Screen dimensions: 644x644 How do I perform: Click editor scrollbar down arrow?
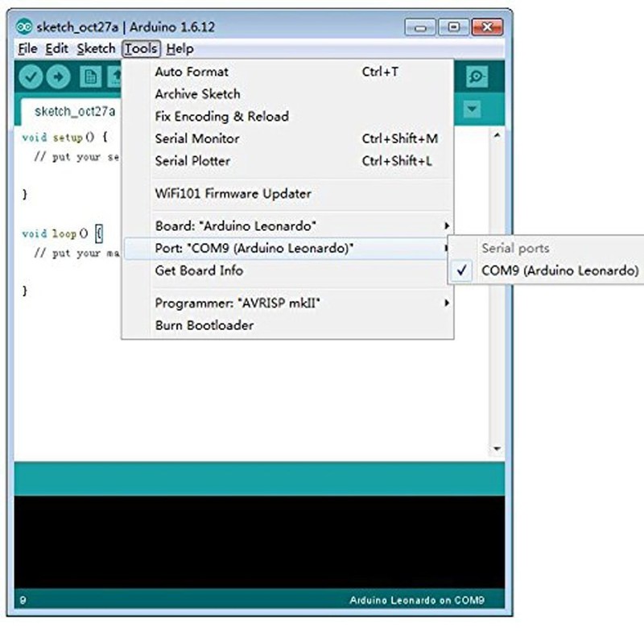pyautogui.click(x=497, y=448)
